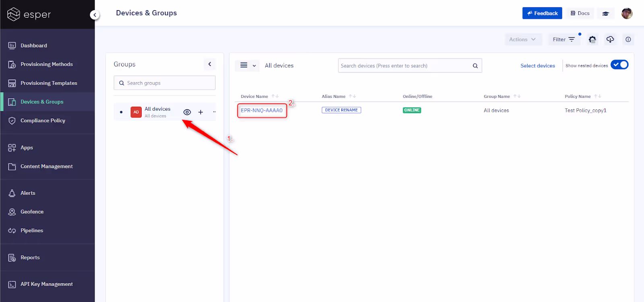Click the Feedback button
The width and height of the screenshot is (644, 302).
(x=542, y=13)
